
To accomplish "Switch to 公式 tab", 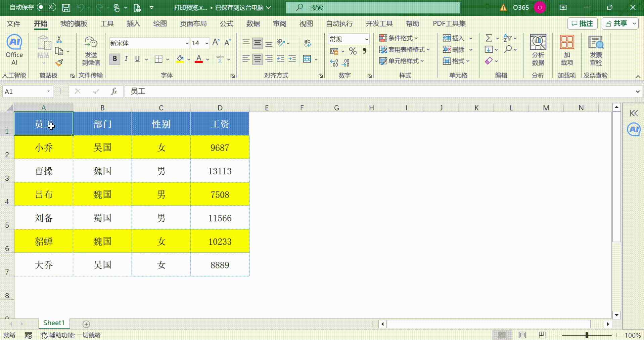I will (226, 24).
